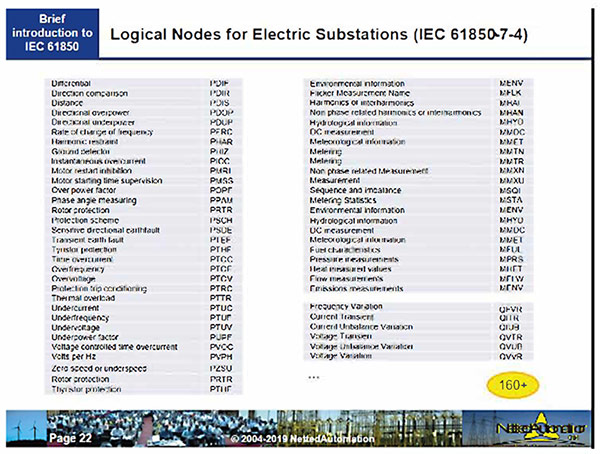Image resolution: width=600 pixels, height=454 pixels.
Task: Click the 'Brief introduction to IEC 61850' box
Action: click(52, 33)
